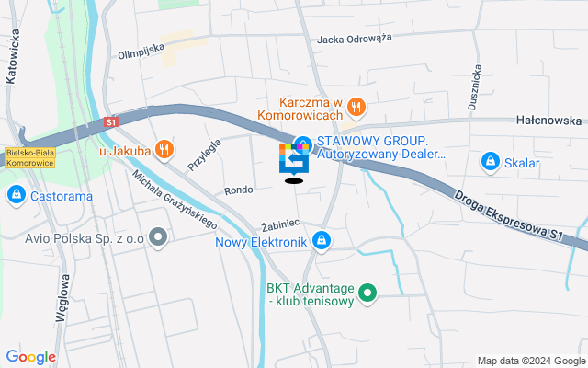Image resolution: width=588 pixels, height=368 pixels.
Task: Click the STAWOWY GROUP dealer label
Action: [381, 147]
